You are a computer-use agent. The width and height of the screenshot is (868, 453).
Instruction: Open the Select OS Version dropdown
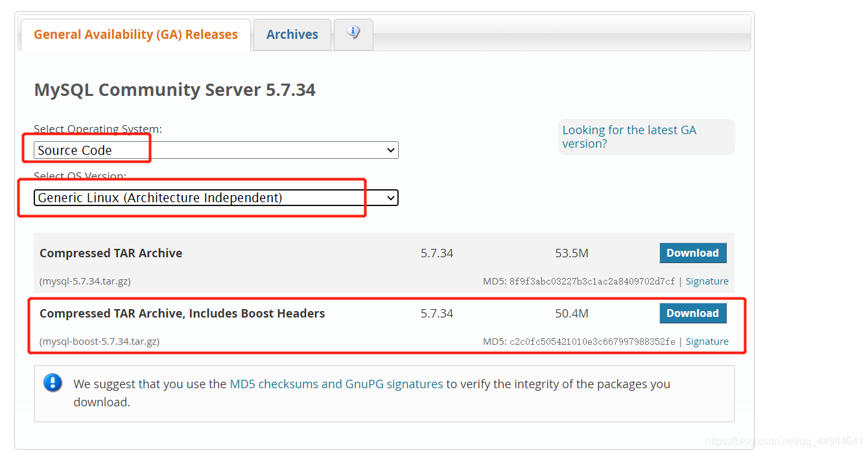(x=216, y=198)
